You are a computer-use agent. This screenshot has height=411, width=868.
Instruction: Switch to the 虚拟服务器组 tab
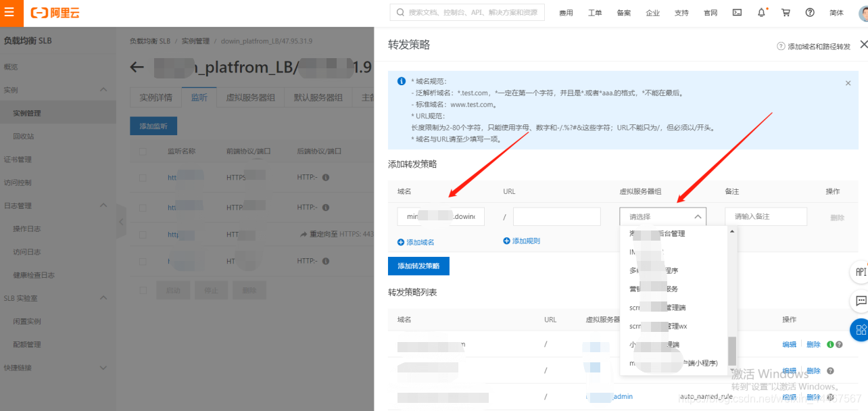(250, 97)
